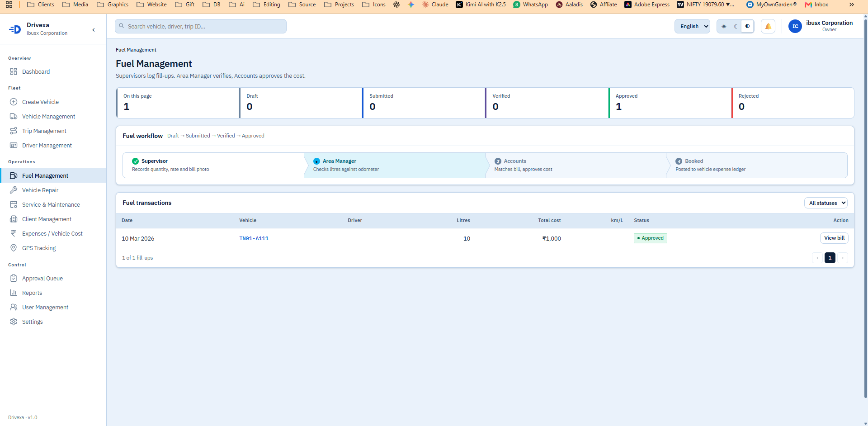Viewport: 868px width, 426px height.
Task: Open the WhatsApp browser bookmark
Action: (530, 5)
